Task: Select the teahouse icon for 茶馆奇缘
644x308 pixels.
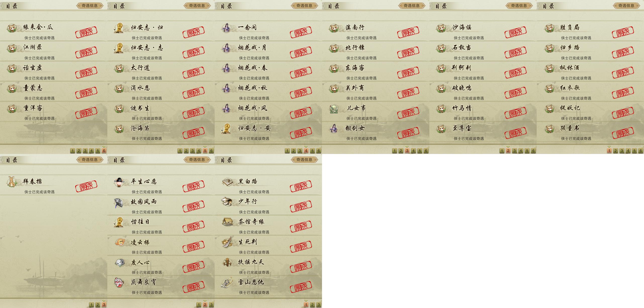Action: [227, 222]
